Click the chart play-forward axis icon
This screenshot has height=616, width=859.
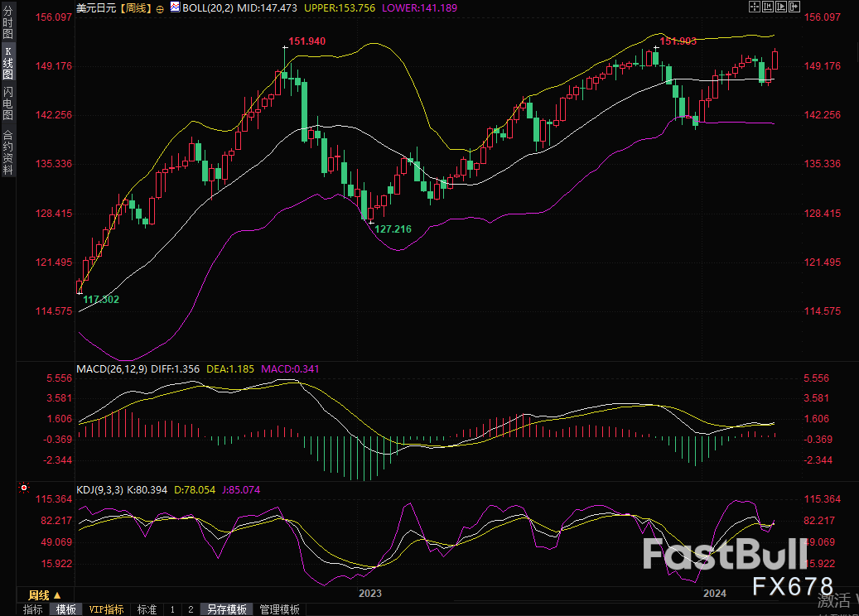pyautogui.click(x=781, y=7)
